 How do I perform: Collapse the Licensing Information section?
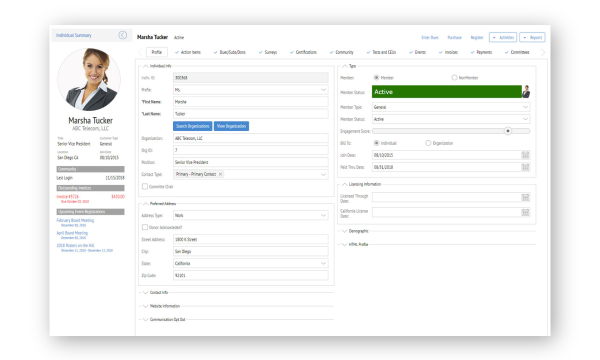pos(344,184)
